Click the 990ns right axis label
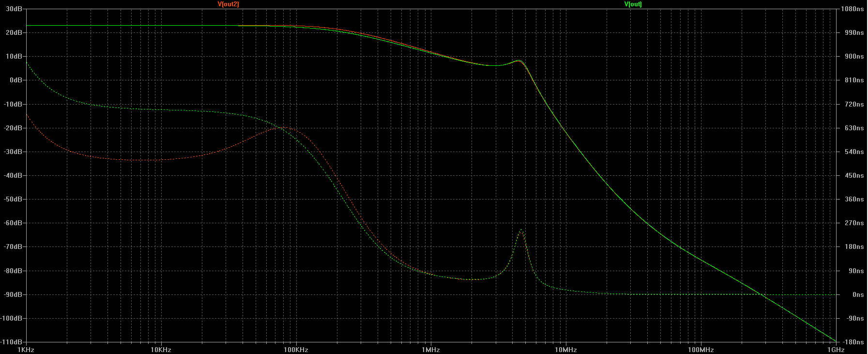The height and width of the screenshot is (354, 868). [854, 33]
